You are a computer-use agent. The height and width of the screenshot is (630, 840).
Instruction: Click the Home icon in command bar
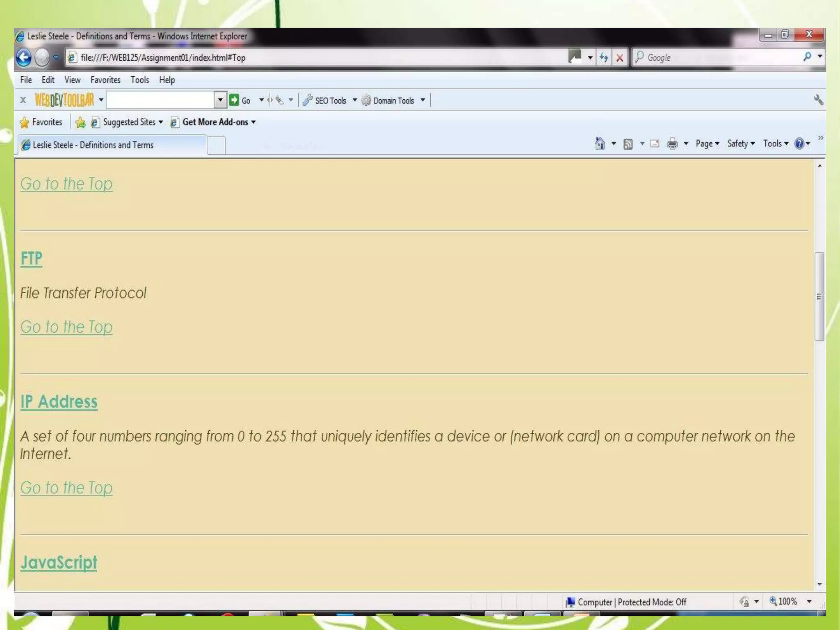click(600, 144)
